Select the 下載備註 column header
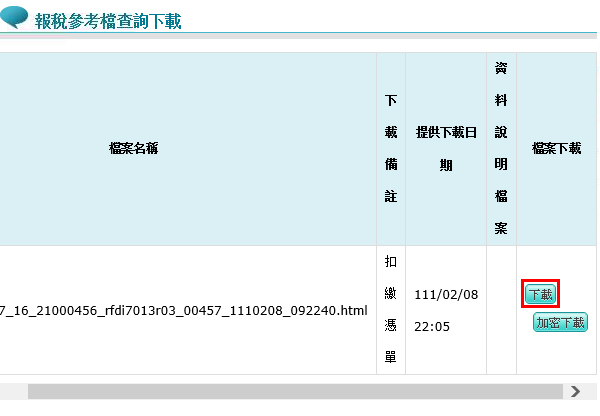 point(390,149)
